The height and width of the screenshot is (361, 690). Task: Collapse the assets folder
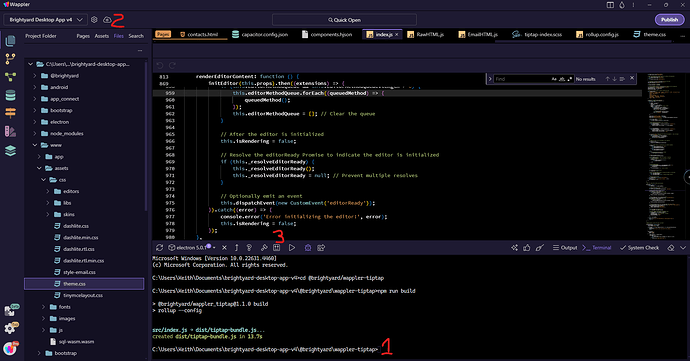(39, 168)
